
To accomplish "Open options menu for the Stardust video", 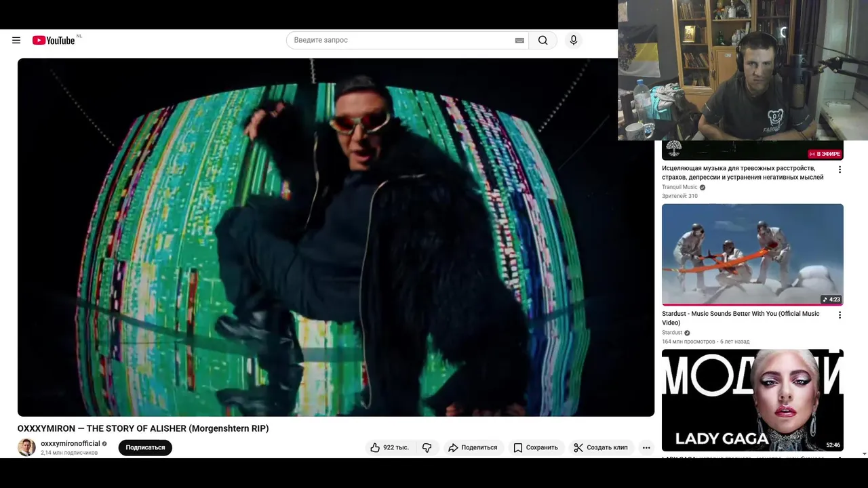I will (x=840, y=315).
